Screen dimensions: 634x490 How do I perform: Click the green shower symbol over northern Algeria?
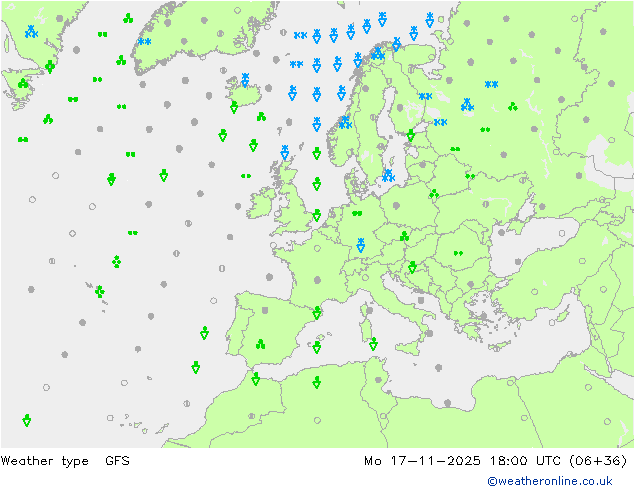point(317,382)
